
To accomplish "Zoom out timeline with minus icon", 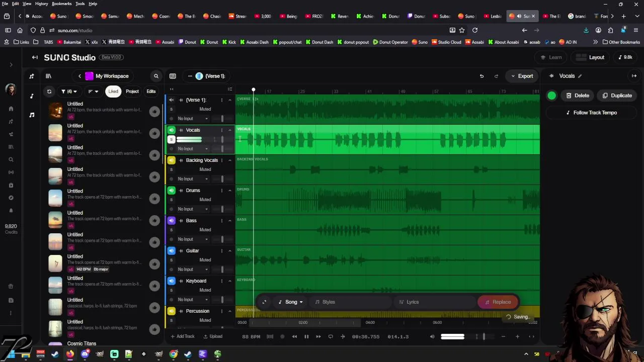I will point(503,336).
